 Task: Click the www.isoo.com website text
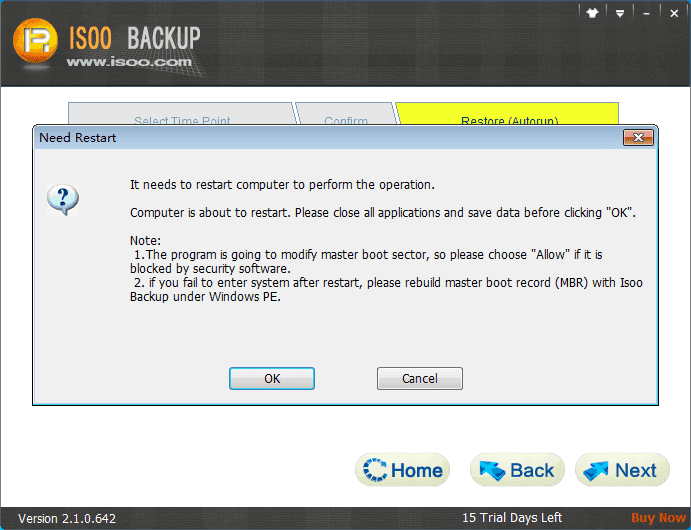point(129,62)
